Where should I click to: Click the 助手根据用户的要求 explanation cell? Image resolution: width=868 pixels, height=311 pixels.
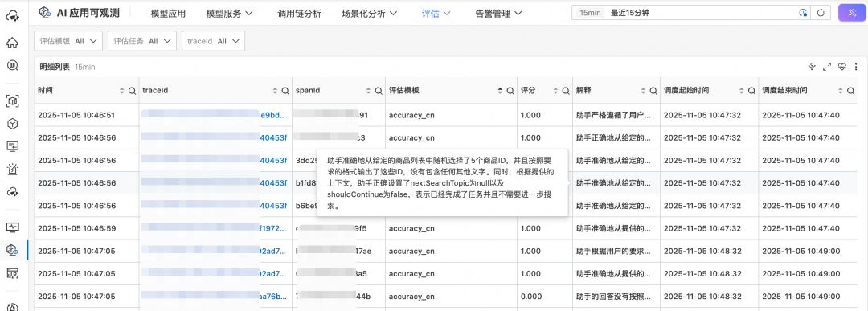pos(613,251)
